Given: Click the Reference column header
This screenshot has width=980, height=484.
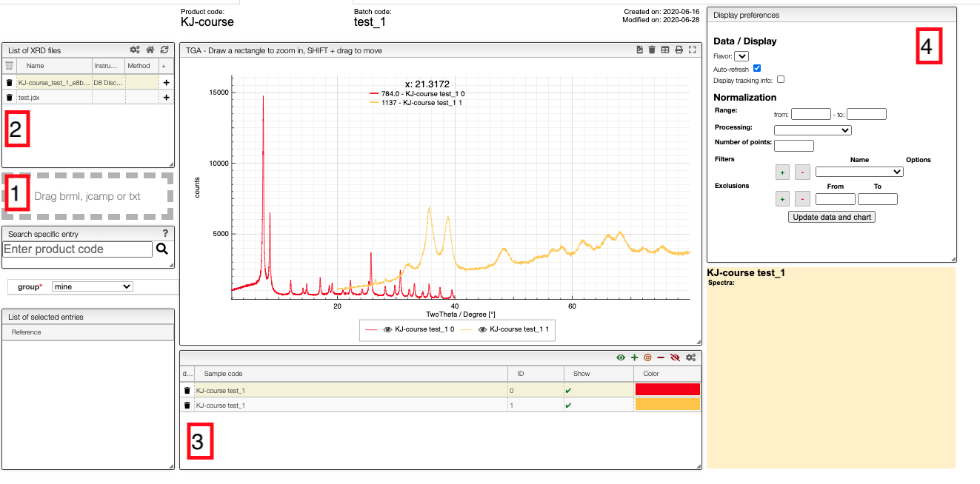Looking at the screenshot, I should tap(26, 332).
